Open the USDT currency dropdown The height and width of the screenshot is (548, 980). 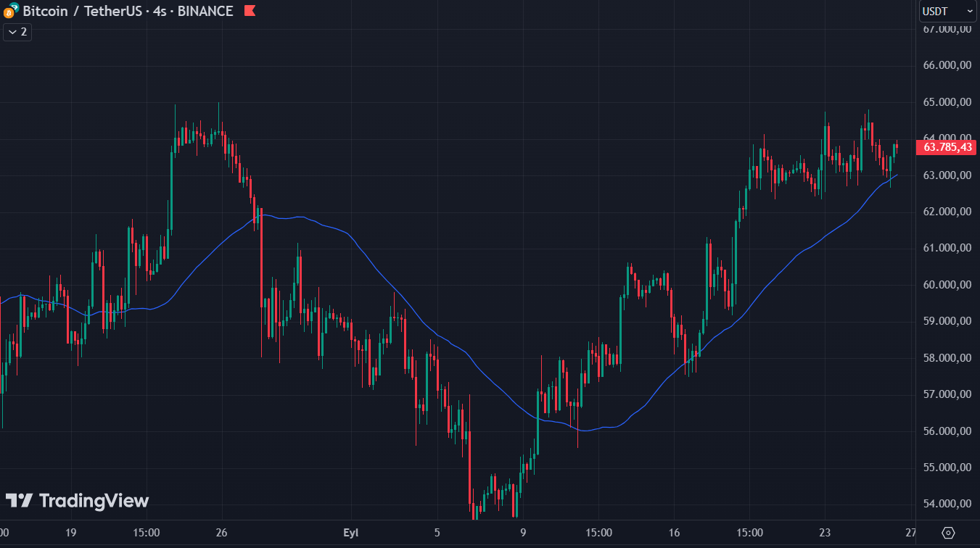tap(948, 11)
